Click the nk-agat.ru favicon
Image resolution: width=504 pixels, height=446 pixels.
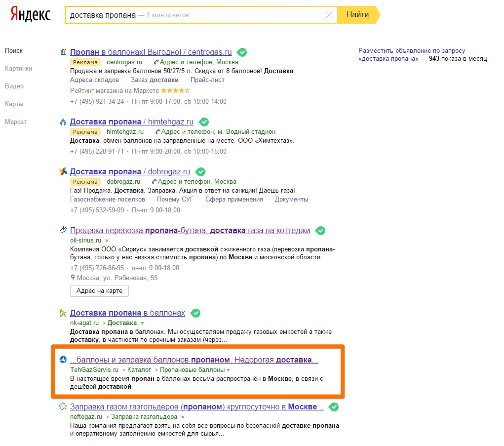click(x=63, y=313)
